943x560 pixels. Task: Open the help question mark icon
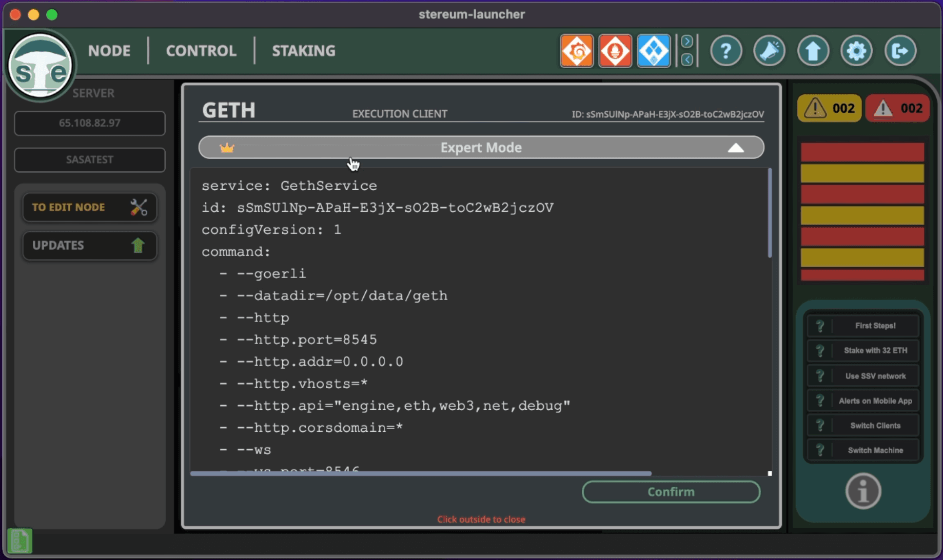coord(726,51)
